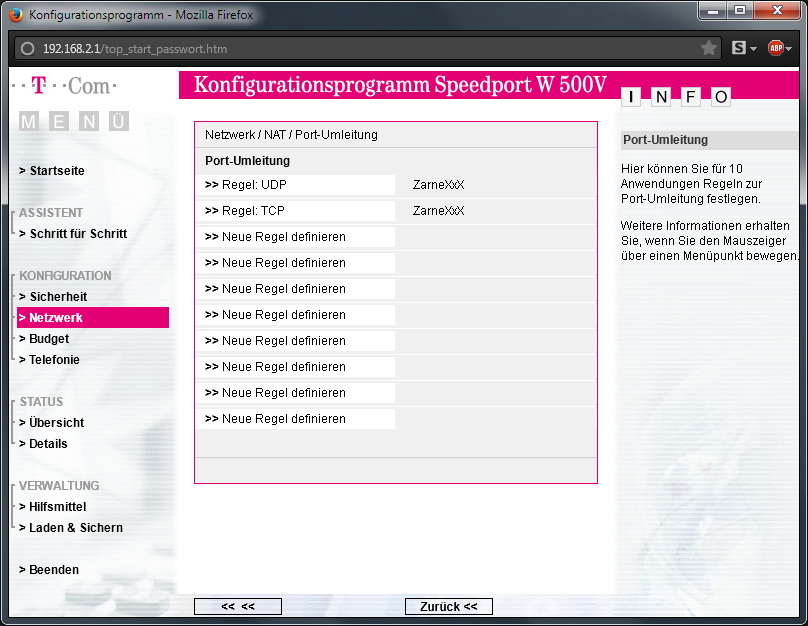Click the << << button at bottom left

tap(238, 606)
